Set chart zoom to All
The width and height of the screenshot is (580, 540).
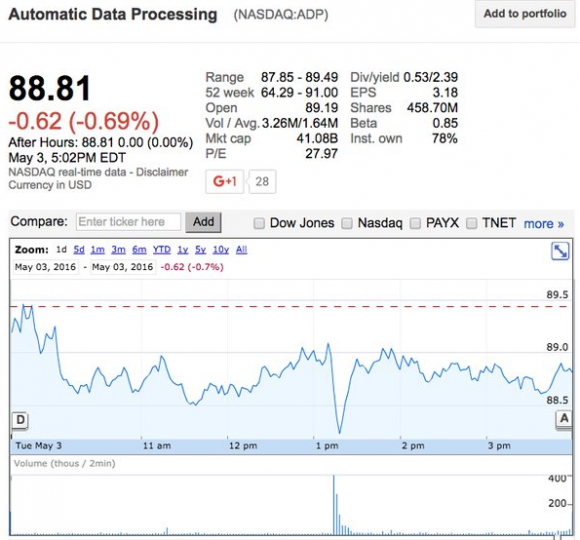point(242,250)
